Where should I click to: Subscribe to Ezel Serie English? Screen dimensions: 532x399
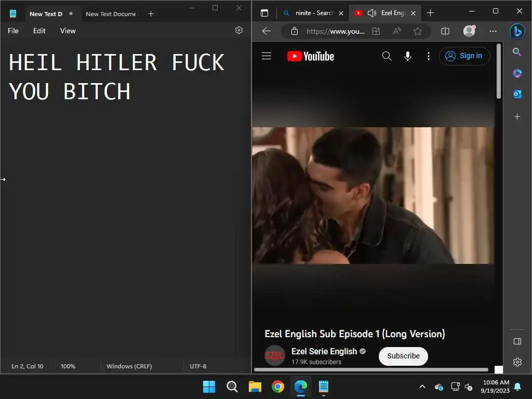coord(403,356)
